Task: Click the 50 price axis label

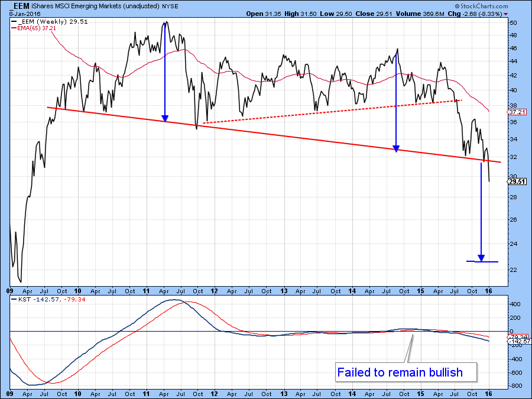Action: point(513,22)
